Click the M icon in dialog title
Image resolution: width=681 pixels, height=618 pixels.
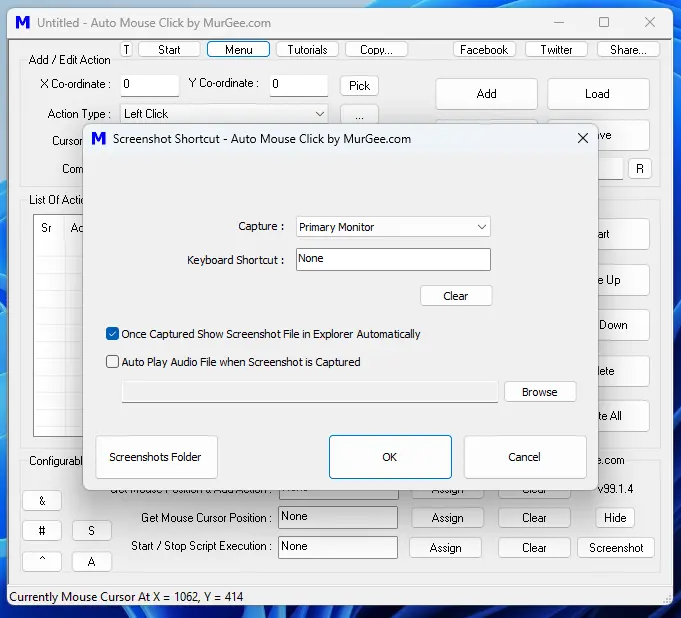coord(99,139)
